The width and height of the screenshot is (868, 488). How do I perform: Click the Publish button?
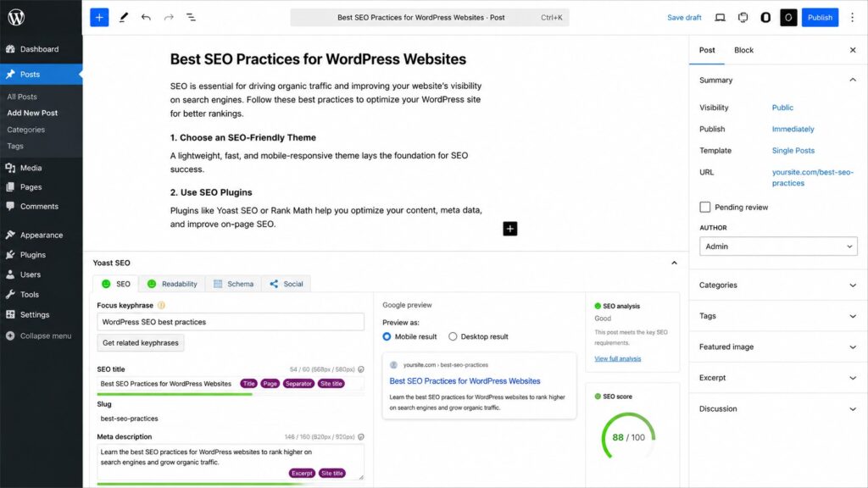(820, 18)
